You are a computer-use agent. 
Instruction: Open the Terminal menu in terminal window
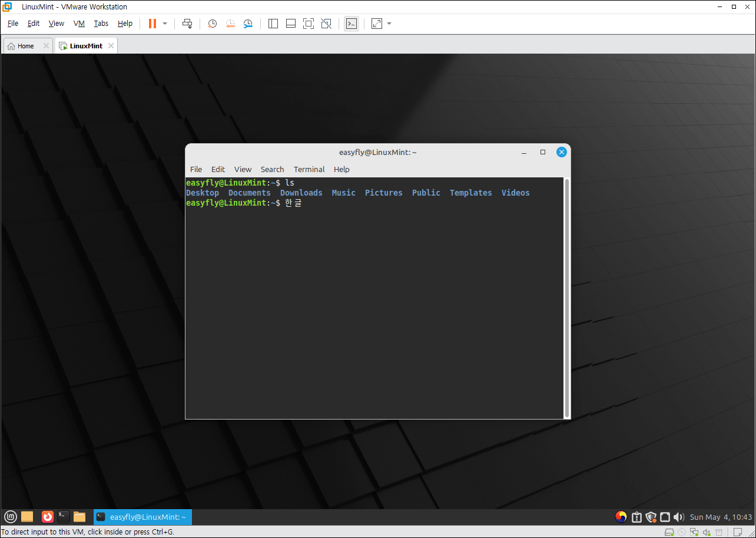coord(309,169)
